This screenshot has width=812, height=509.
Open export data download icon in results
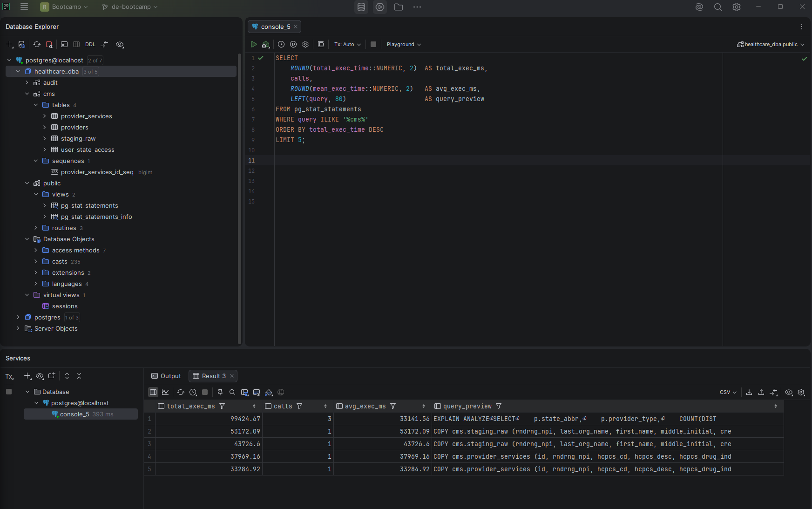(749, 392)
